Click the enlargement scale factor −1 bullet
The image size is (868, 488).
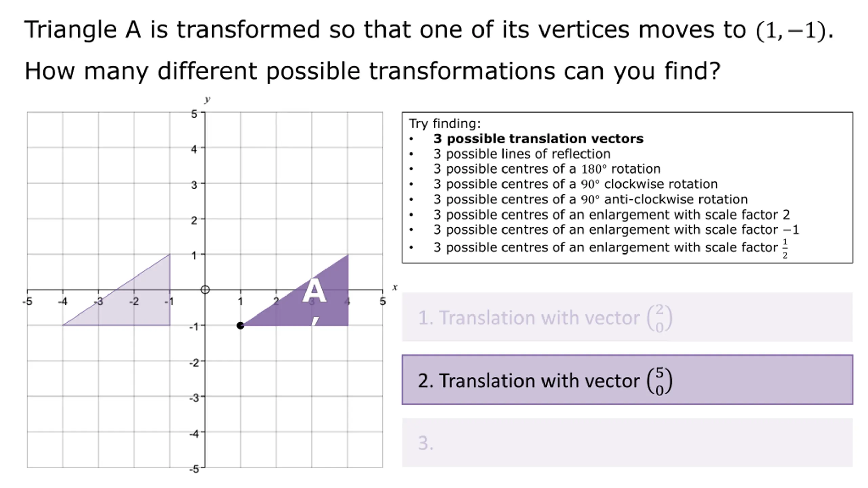tap(616, 230)
